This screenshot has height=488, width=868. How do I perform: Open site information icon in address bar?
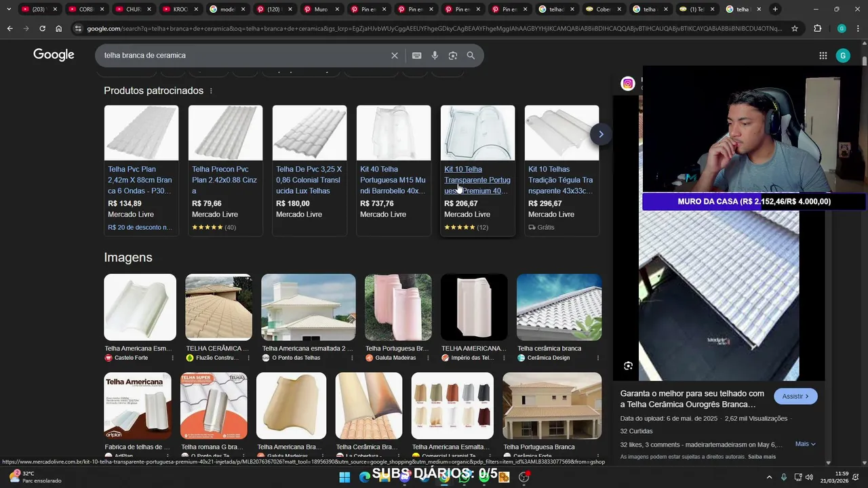point(78,28)
